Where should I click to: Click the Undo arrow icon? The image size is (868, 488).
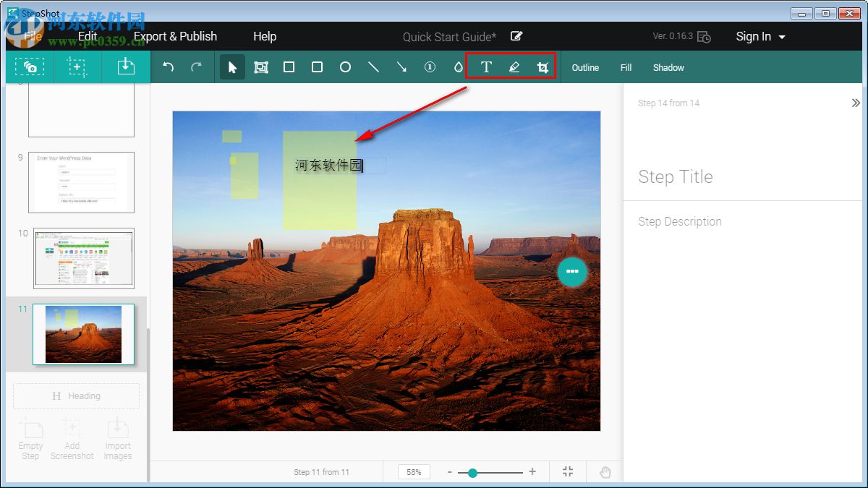(169, 67)
